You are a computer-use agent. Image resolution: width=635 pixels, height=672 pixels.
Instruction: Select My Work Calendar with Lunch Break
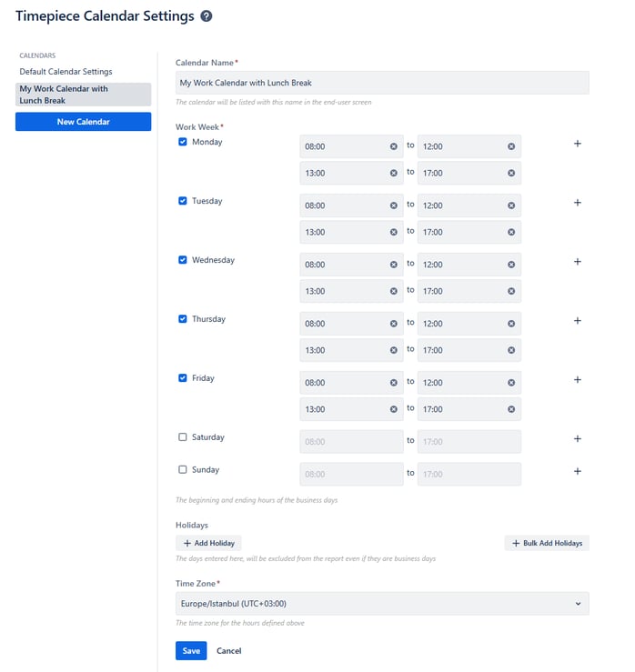click(x=83, y=95)
